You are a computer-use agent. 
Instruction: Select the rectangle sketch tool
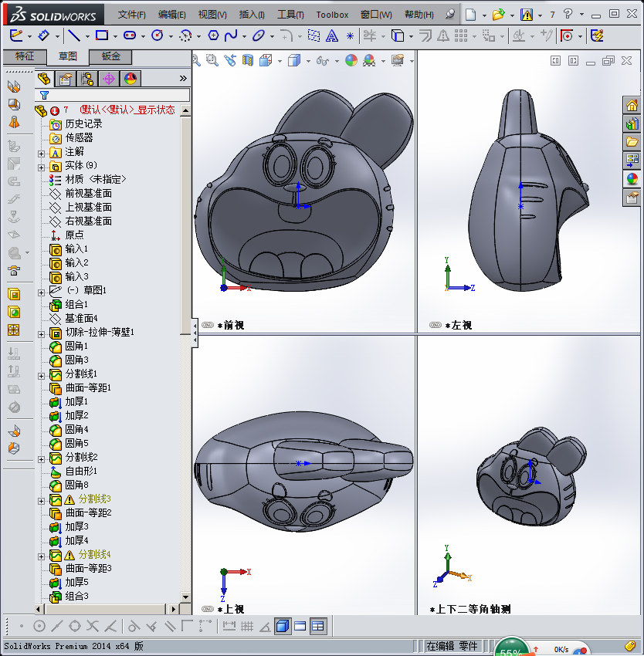tap(102, 36)
